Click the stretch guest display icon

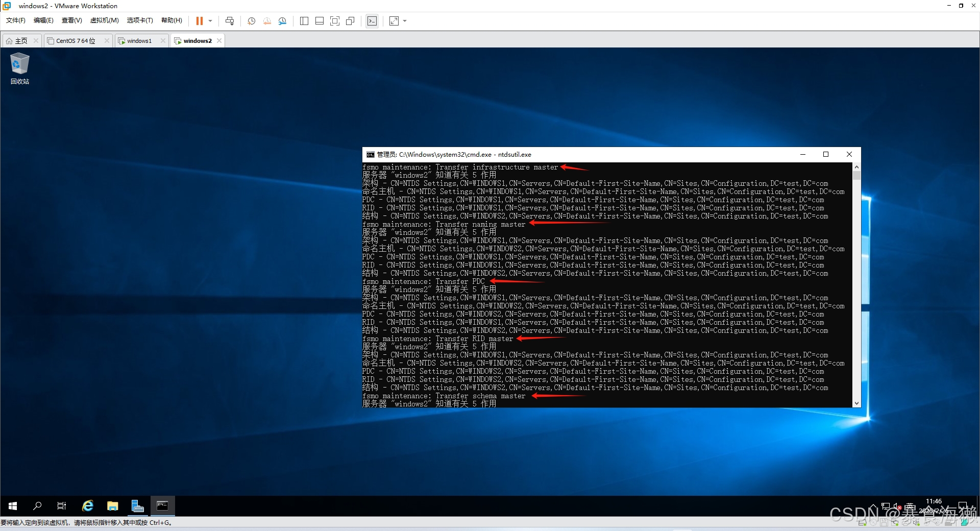click(394, 21)
